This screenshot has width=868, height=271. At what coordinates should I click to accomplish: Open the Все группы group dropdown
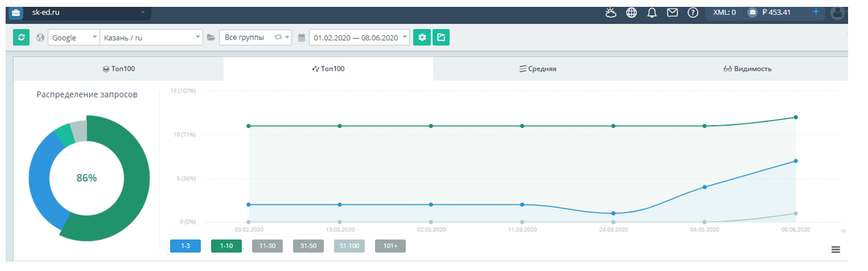256,37
